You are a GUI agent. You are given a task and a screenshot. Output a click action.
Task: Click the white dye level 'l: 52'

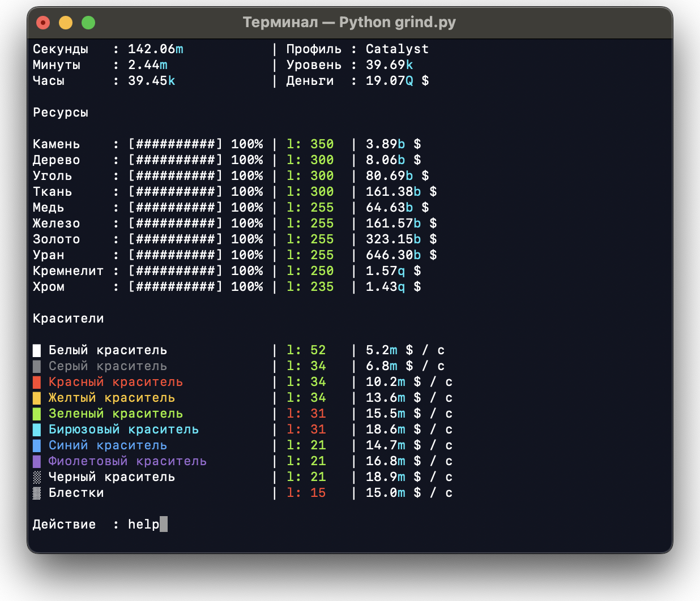coord(306,350)
